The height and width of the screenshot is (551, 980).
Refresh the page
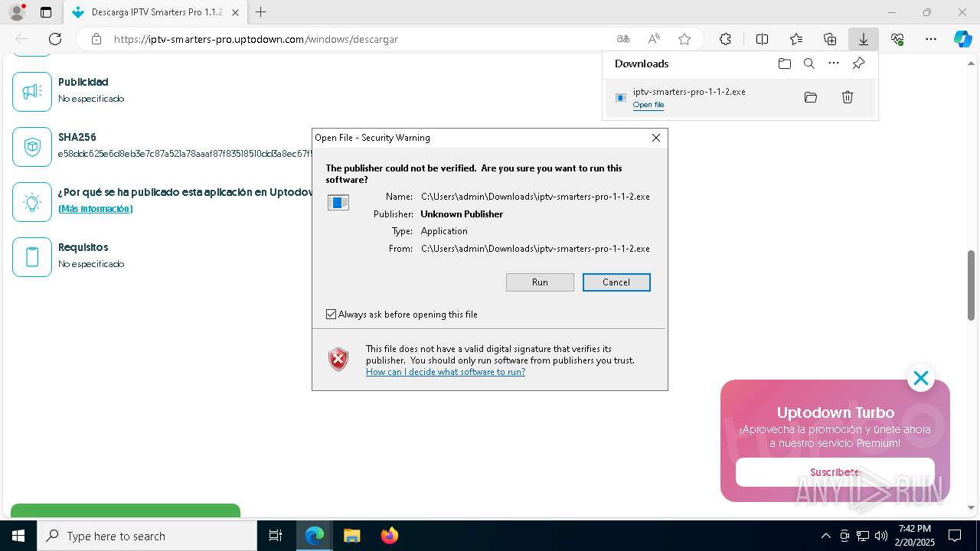tap(55, 39)
